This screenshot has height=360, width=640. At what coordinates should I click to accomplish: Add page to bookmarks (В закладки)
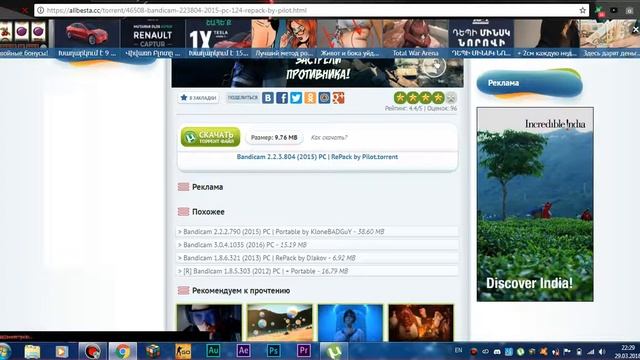pyautogui.click(x=198, y=98)
